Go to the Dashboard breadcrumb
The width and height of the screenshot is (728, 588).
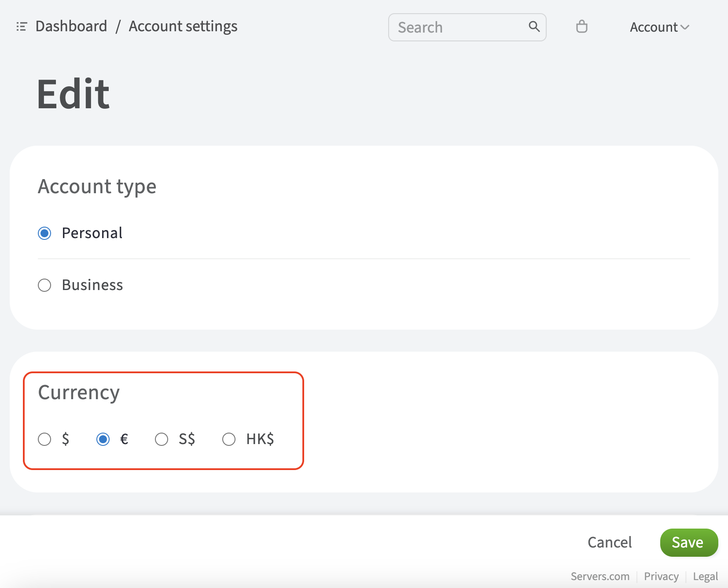pos(71,26)
